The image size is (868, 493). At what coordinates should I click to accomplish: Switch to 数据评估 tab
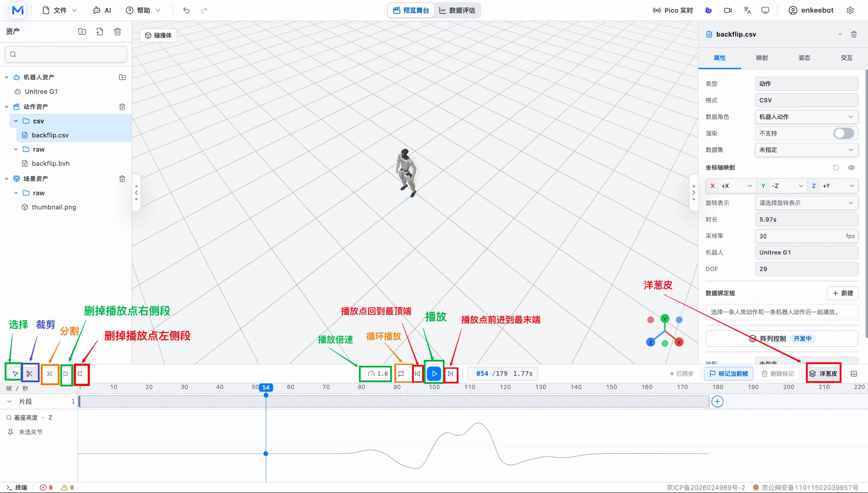tap(457, 10)
